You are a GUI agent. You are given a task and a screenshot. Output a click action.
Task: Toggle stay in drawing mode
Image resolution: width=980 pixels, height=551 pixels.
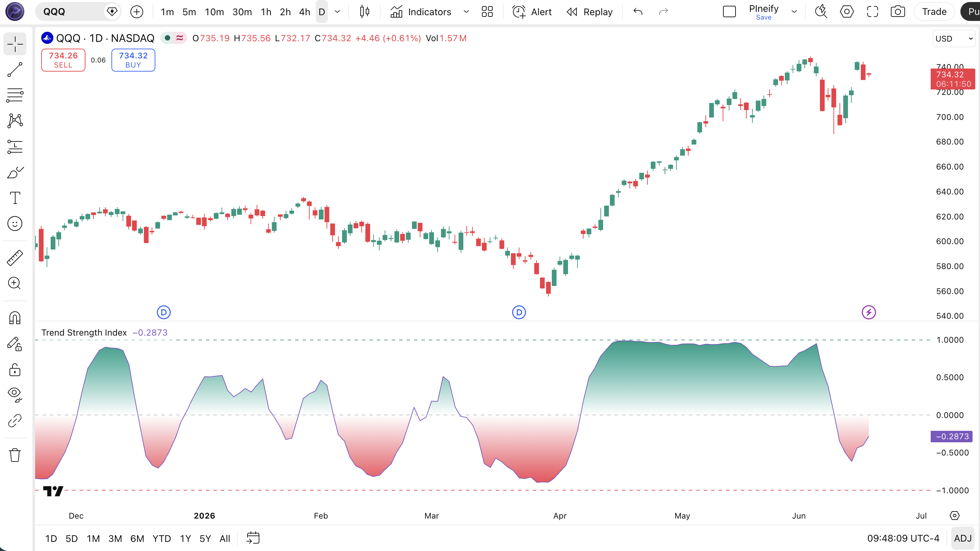click(x=15, y=344)
